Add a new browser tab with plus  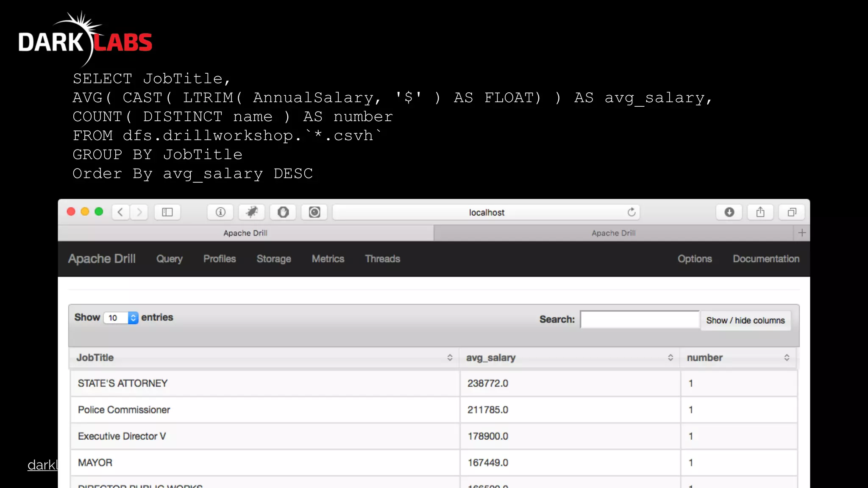(x=802, y=233)
